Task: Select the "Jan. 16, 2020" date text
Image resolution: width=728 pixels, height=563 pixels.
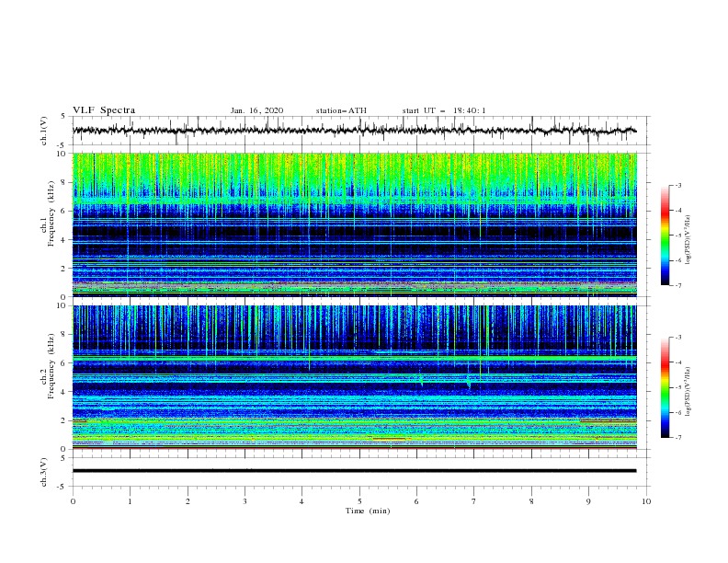Action: [256, 110]
